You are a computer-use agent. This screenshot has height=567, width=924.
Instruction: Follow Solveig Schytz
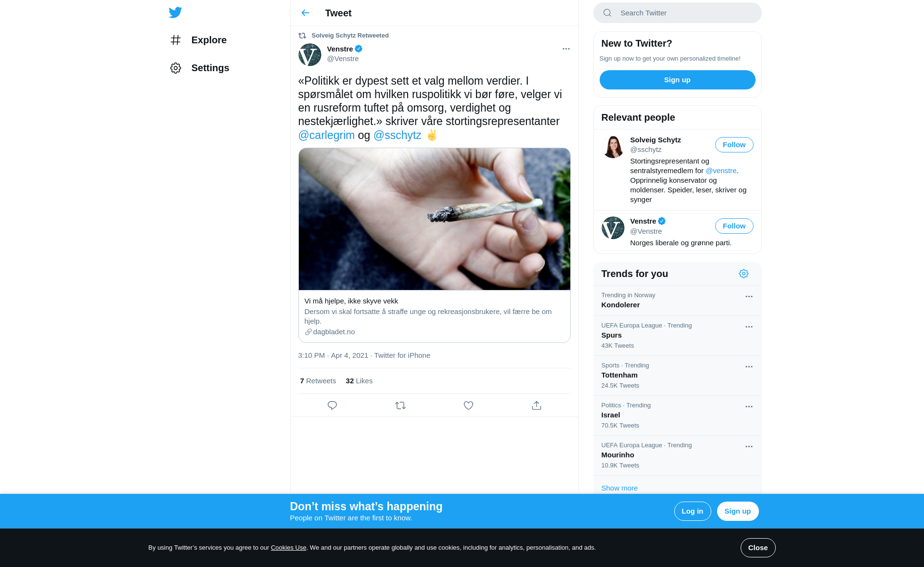(x=734, y=145)
